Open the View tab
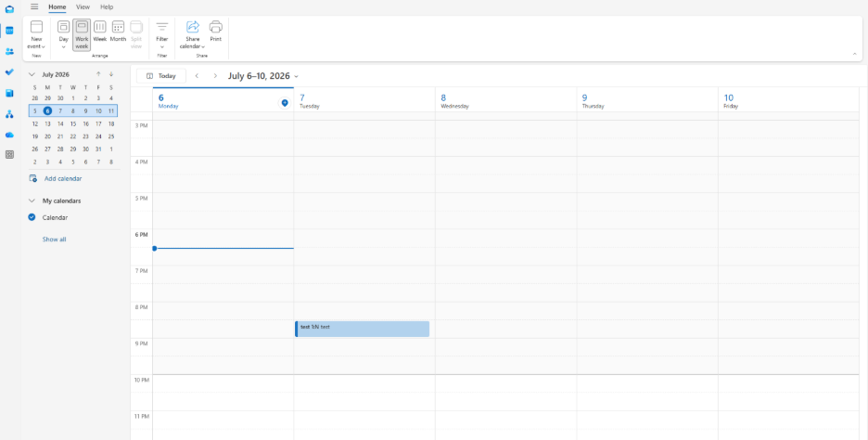The width and height of the screenshot is (868, 440). click(83, 6)
